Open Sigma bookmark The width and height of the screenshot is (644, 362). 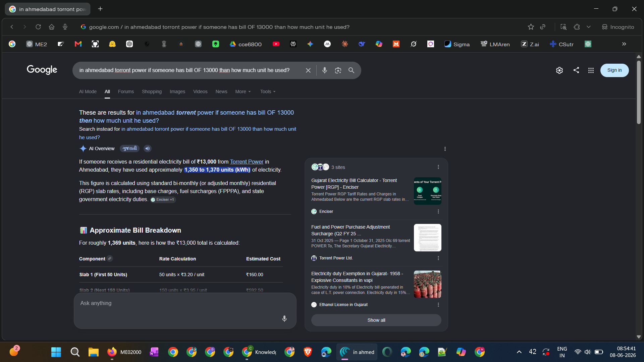(457, 44)
